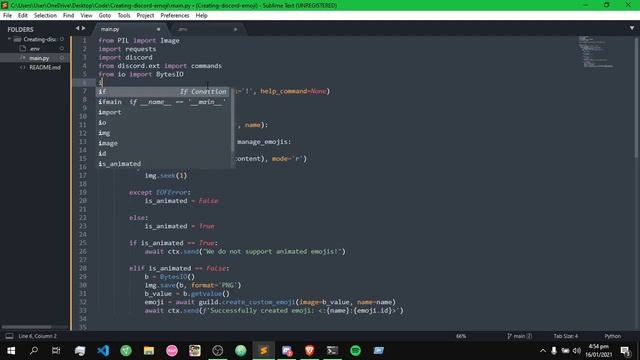
Task: Select the Creating-disc folder in sidebar
Action: coord(40,39)
